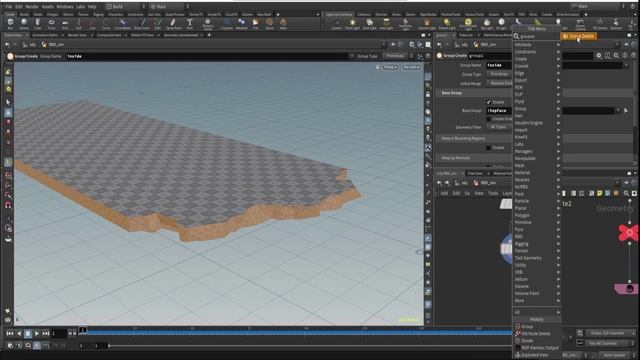Expand the Volume submenu in Tab Menu
This screenshot has height=360, width=640.
[x=537, y=286]
